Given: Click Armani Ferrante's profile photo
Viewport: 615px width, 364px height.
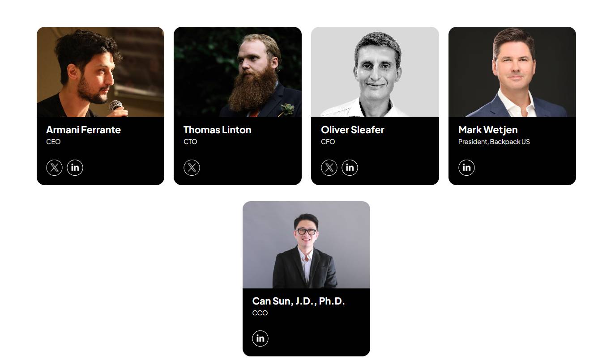Looking at the screenshot, I should click(x=100, y=72).
